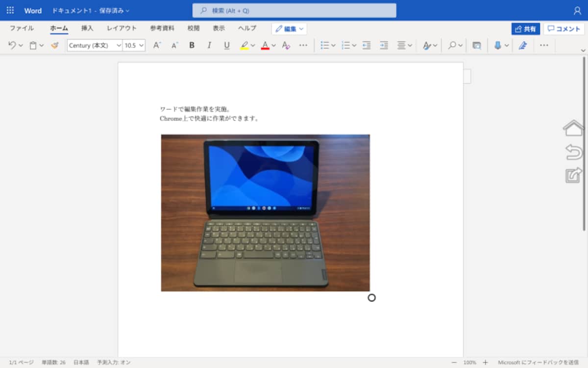The image size is (588, 368).
Task: Increase font size with the larger A
Action: [157, 45]
